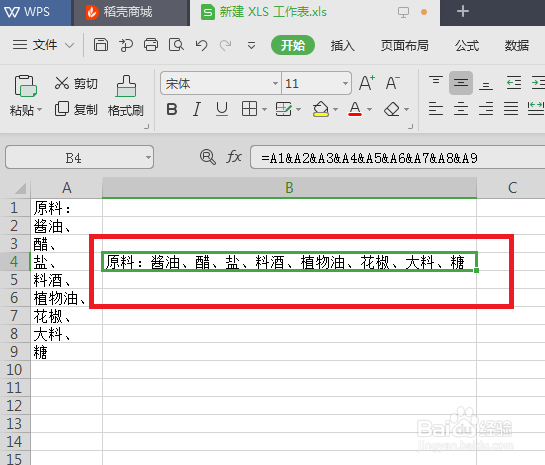Click the Print icon
This screenshot has width=545, height=465.
[x=151, y=45]
